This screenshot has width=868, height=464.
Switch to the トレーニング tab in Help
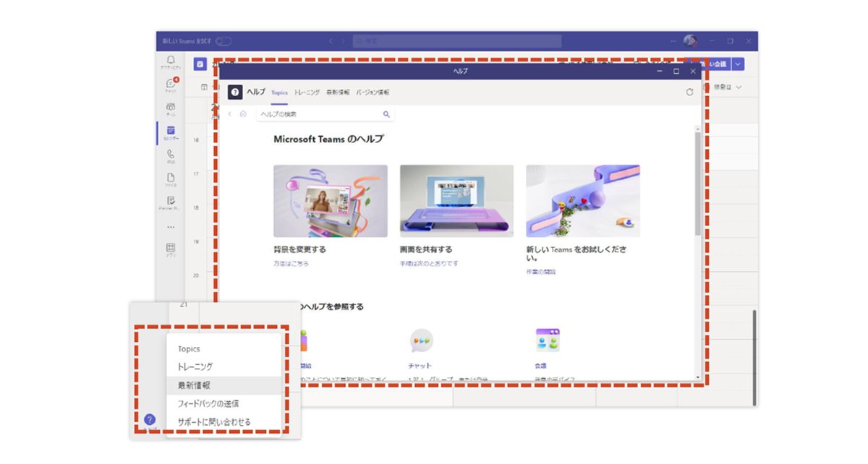pyautogui.click(x=307, y=93)
